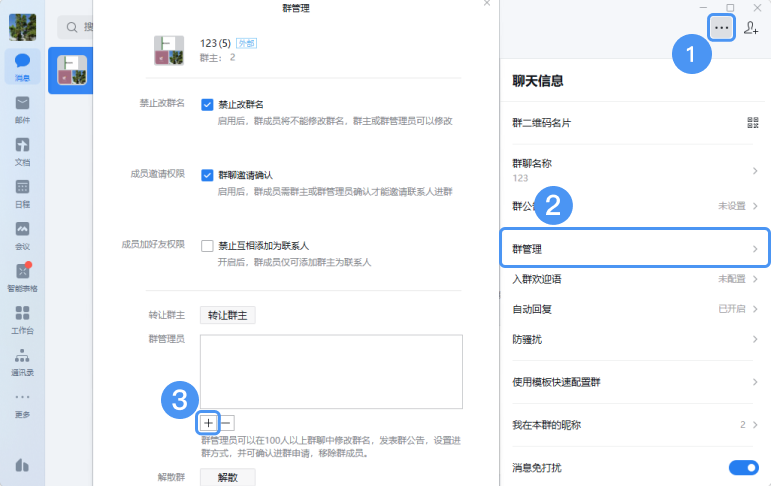771x486 pixels.
Task: Click the 未配置 status of 入群欢迎语
Action: [732, 279]
